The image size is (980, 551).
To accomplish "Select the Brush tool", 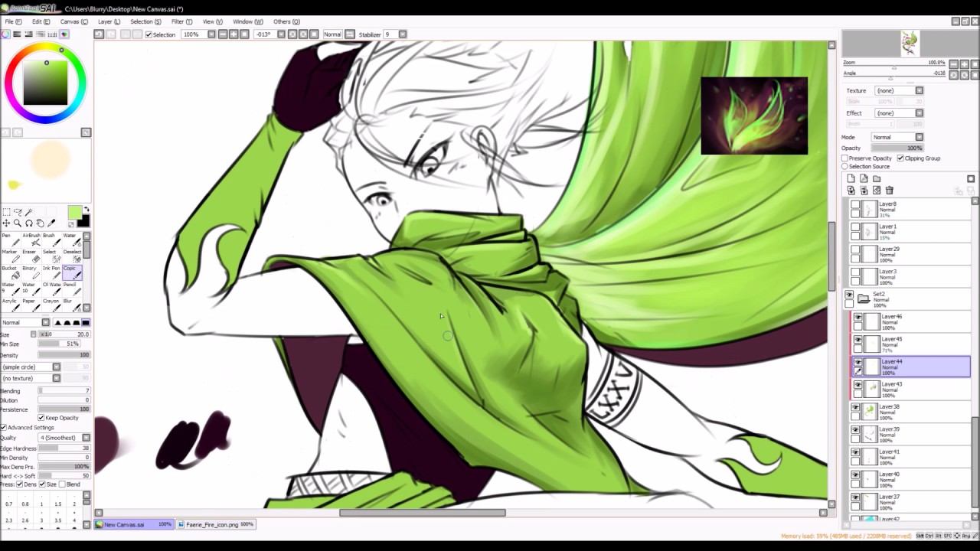I will tap(52, 240).
